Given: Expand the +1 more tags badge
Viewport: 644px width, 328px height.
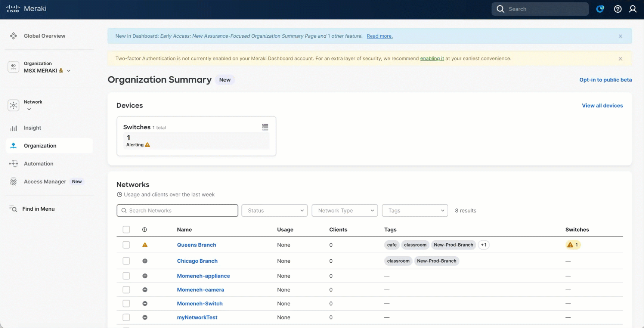Looking at the screenshot, I should (484, 245).
